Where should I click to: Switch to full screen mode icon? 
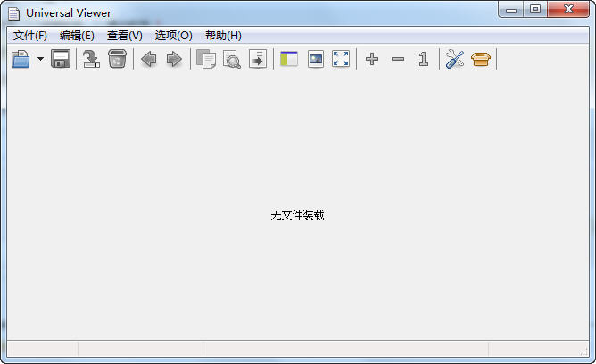click(341, 59)
